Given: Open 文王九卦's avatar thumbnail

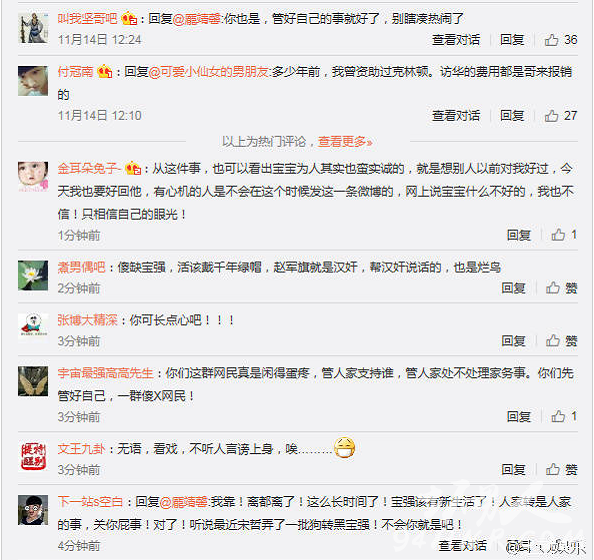Looking at the screenshot, I should point(33,457).
